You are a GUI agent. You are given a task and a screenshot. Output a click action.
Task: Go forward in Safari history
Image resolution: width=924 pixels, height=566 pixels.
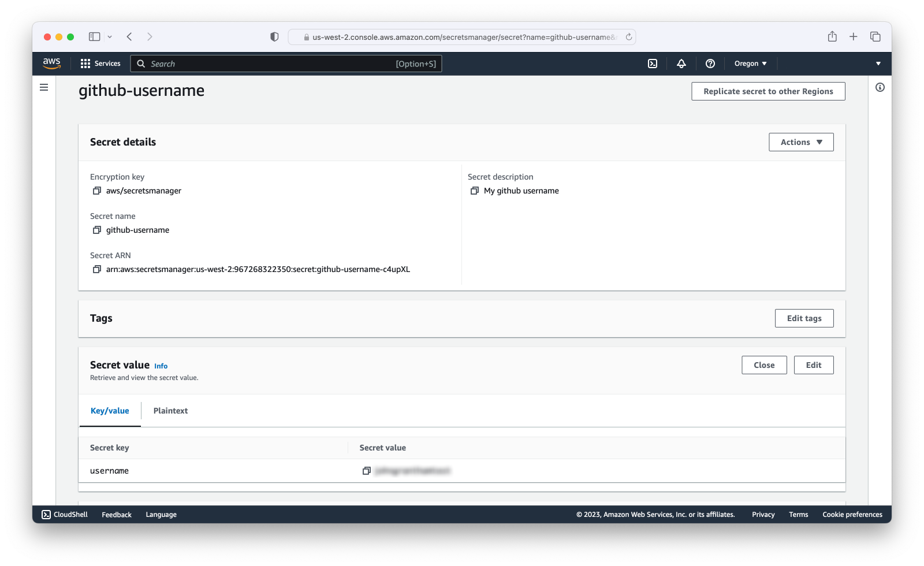[x=150, y=36]
